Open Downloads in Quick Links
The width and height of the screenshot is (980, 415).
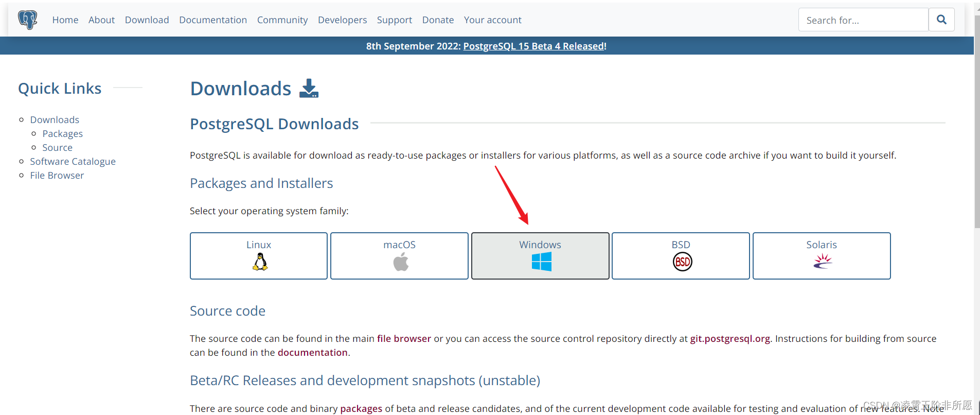[55, 119]
